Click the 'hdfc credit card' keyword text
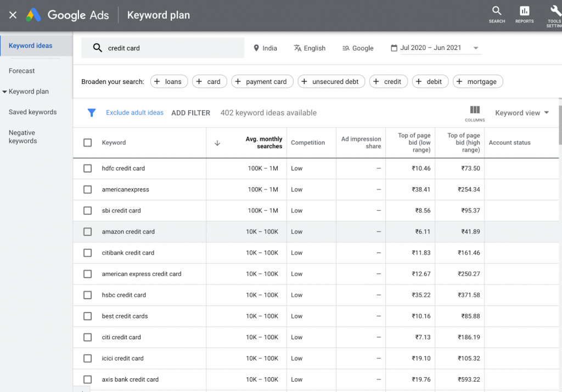The image size is (562, 392). pyautogui.click(x=123, y=168)
